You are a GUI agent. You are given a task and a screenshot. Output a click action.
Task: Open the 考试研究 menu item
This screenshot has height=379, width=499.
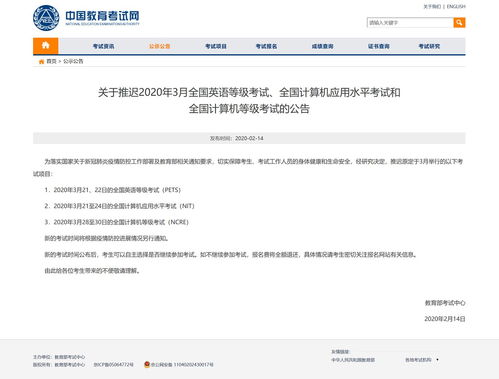pyautogui.click(x=429, y=46)
